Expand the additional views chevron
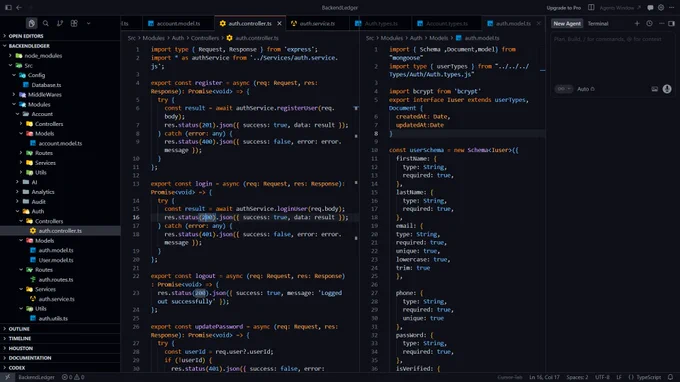 pyautogui.click(x=88, y=23)
